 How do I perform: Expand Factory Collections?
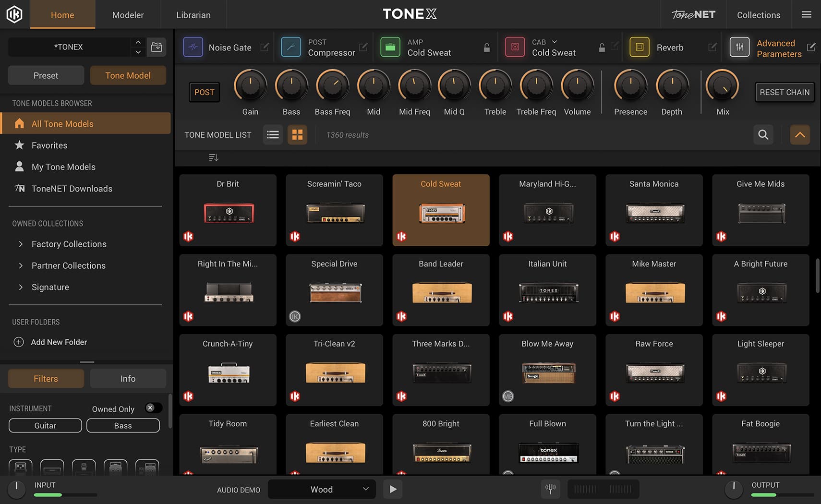69,244
